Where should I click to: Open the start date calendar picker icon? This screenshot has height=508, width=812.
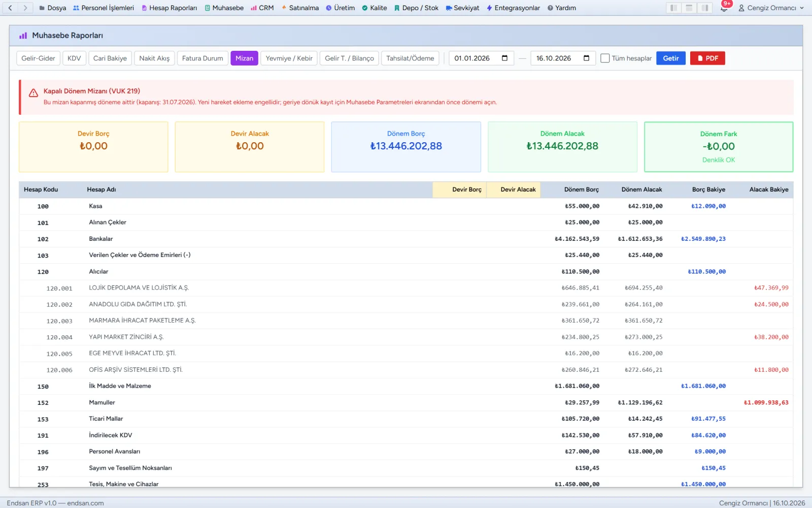coord(504,58)
